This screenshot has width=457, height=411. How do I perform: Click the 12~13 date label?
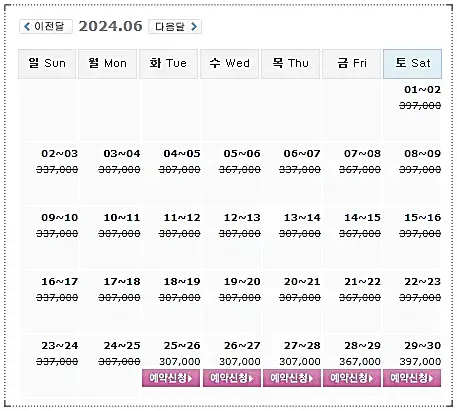[x=242, y=218]
